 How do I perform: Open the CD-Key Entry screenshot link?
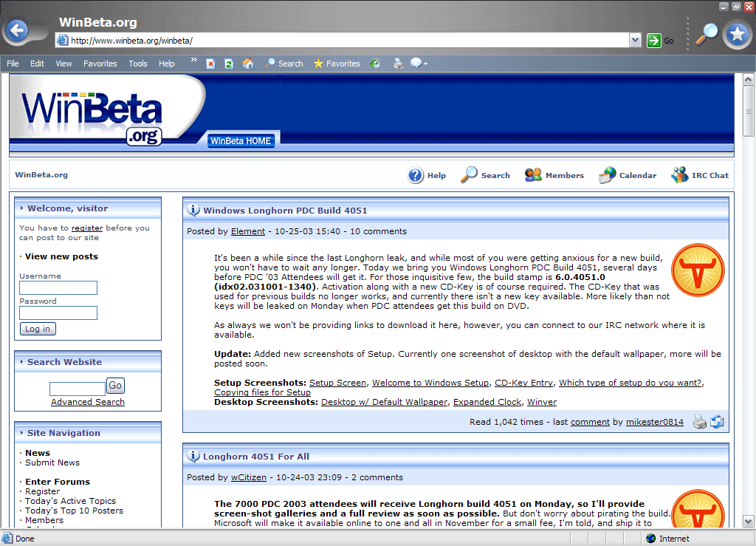pos(523,383)
